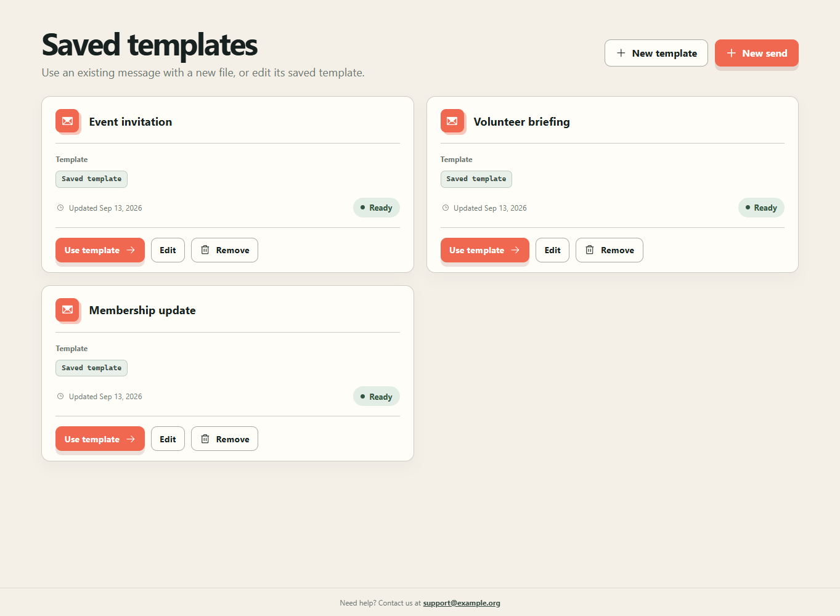This screenshot has height=616, width=840.
Task: Click the Ready status on Event invitation
Action: click(x=377, y=208)
